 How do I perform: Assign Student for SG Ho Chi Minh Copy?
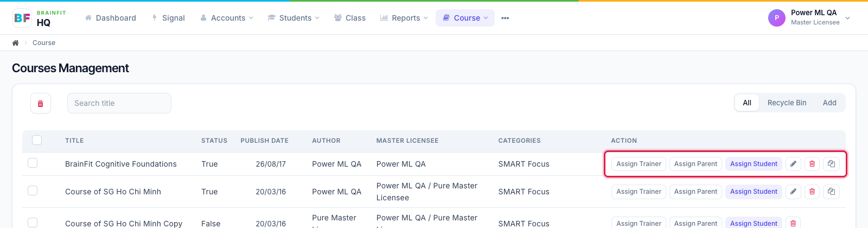pyautogui.click(x=754, y=223)
